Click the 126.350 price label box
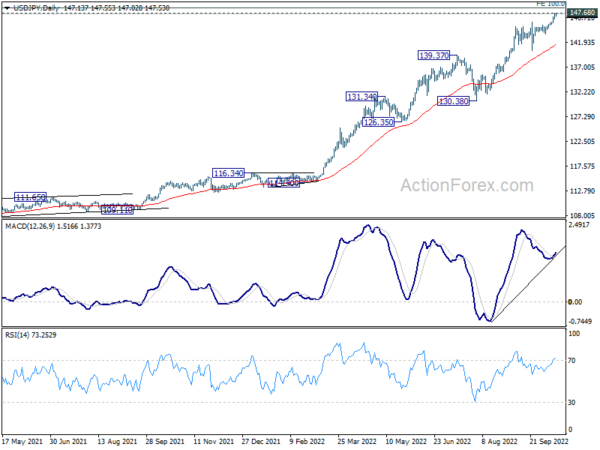600x450 pixels. click(x=378, y=122)
